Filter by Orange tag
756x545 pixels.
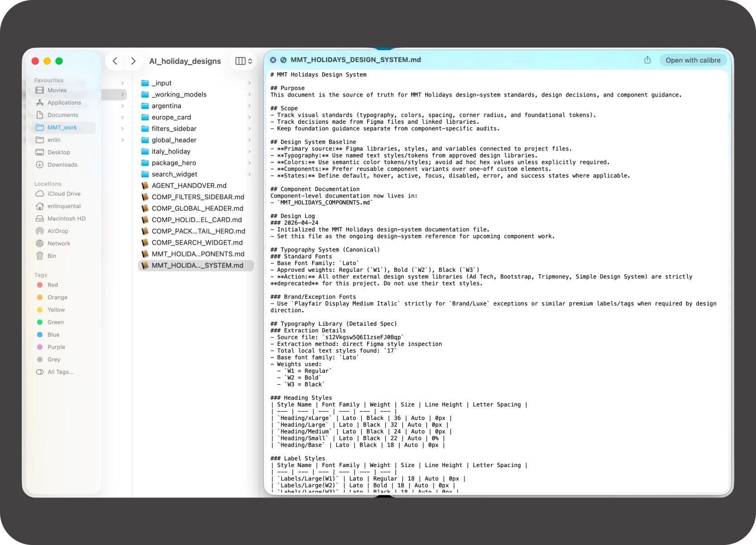click(x=63, y=297)
